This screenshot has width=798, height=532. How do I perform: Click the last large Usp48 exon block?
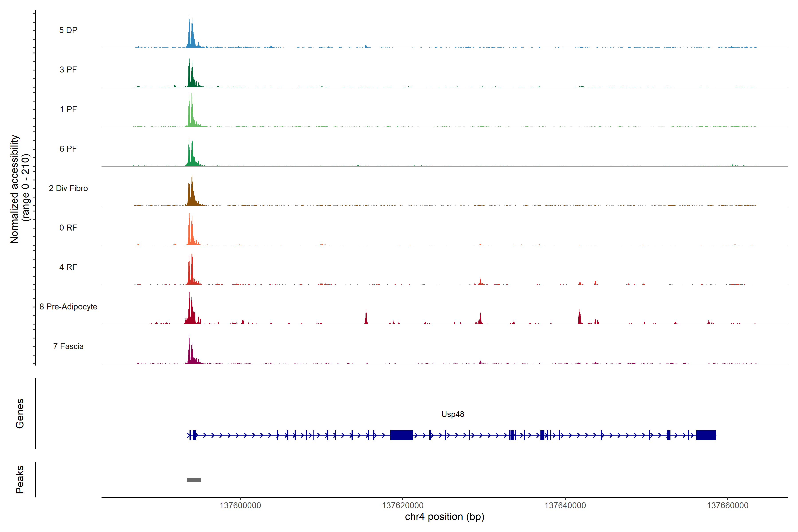coord(706,435)
